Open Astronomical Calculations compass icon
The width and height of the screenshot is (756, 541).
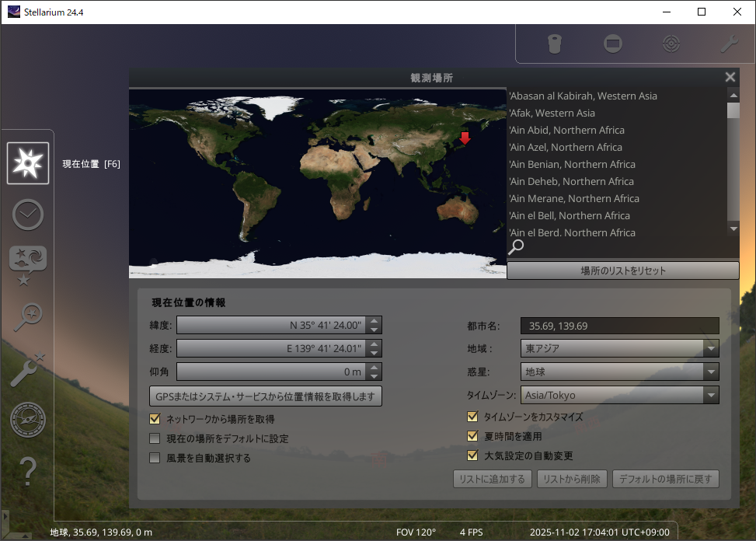click(x=28, y=421)
